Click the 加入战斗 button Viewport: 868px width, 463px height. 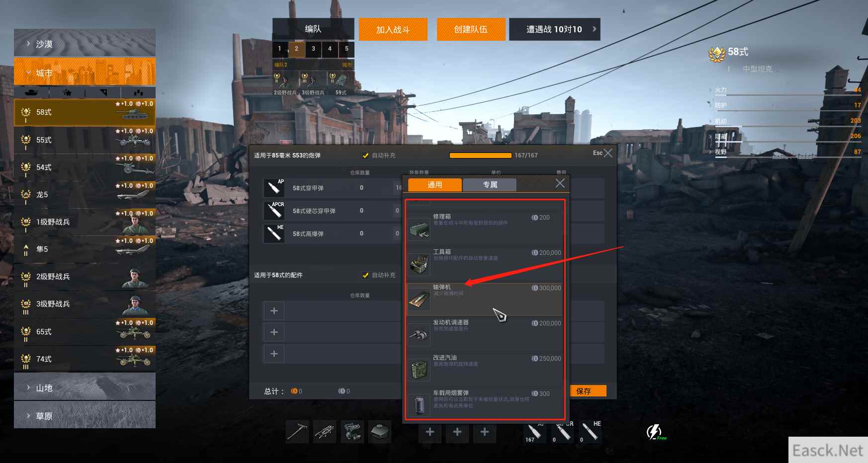[393, 29]
